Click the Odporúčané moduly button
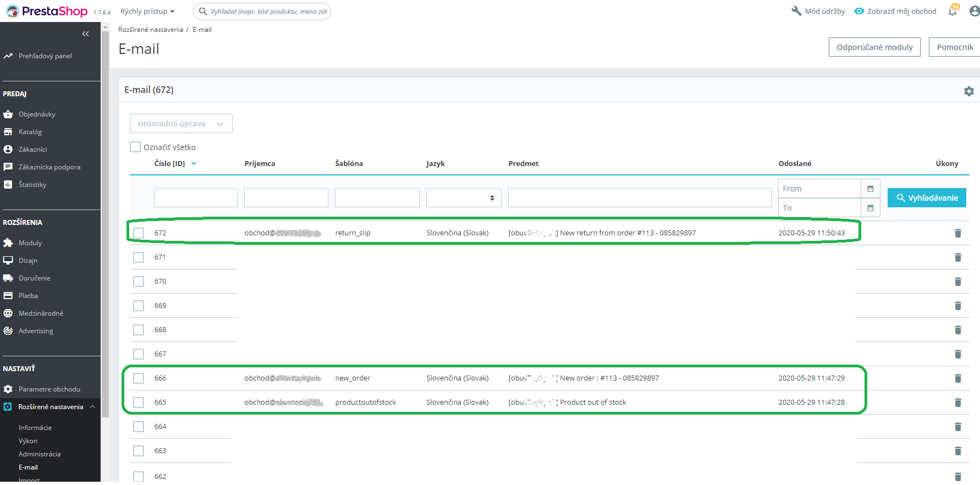 pyautogui.click(x=874, y=47)
